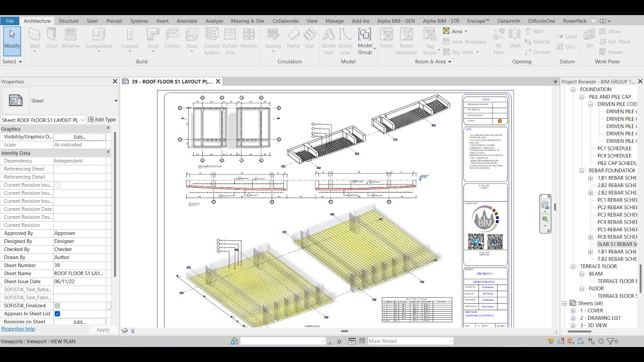Click the Apply button in Properties
The height and width of the screenshot is (362, 644).
coord(103,330)
